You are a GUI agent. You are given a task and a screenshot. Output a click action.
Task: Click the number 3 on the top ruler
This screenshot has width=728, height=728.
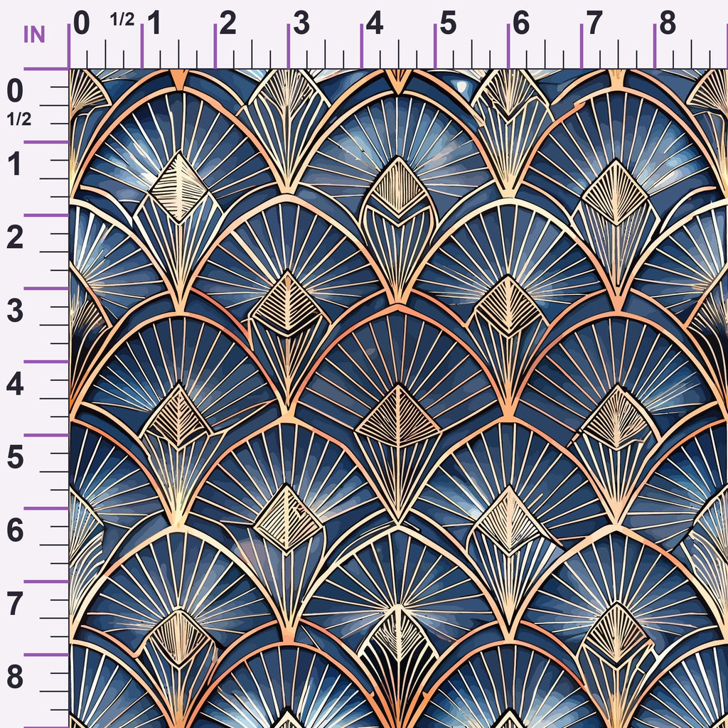click(301, 23)
